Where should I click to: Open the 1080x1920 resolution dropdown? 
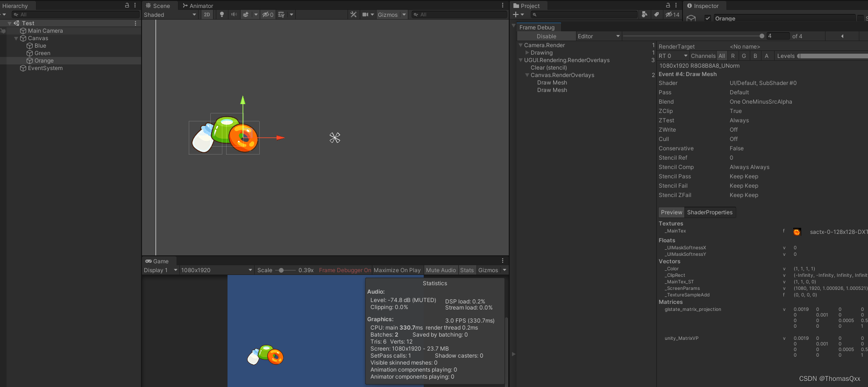pyautogui.click(x=216, y=270)
